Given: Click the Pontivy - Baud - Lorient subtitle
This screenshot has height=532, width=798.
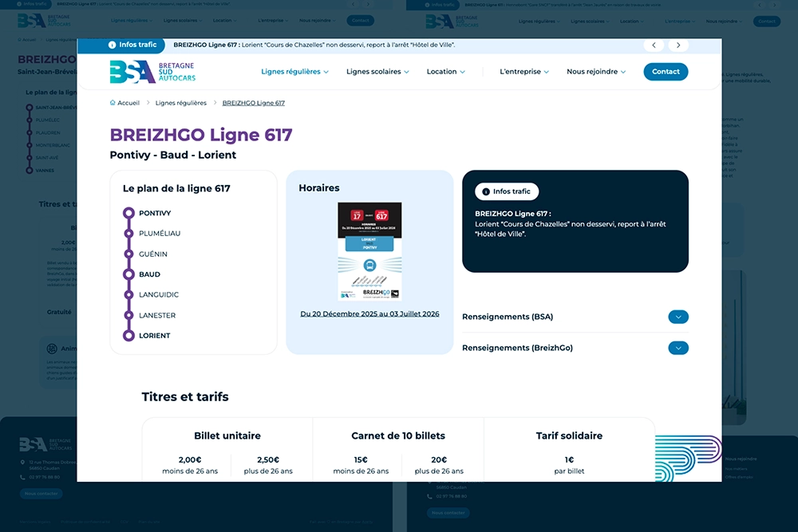Looking at the screenshot, I should click(x=173, y=155).
